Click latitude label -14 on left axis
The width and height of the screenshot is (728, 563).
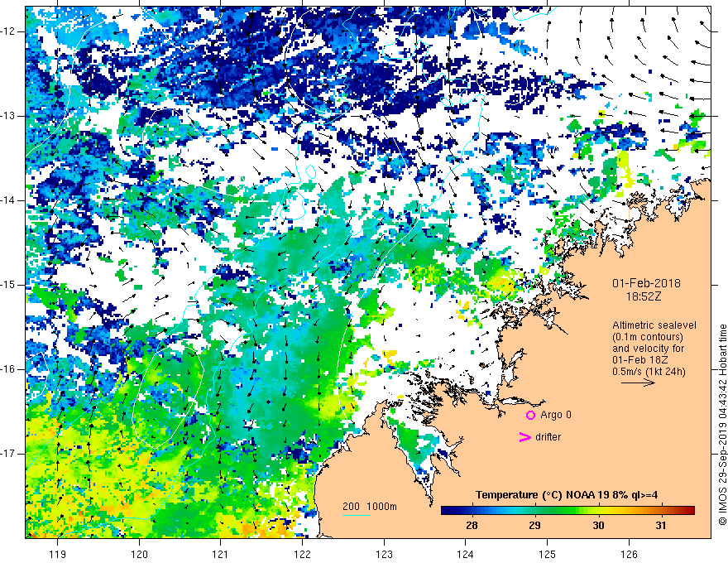pos(8,200)
